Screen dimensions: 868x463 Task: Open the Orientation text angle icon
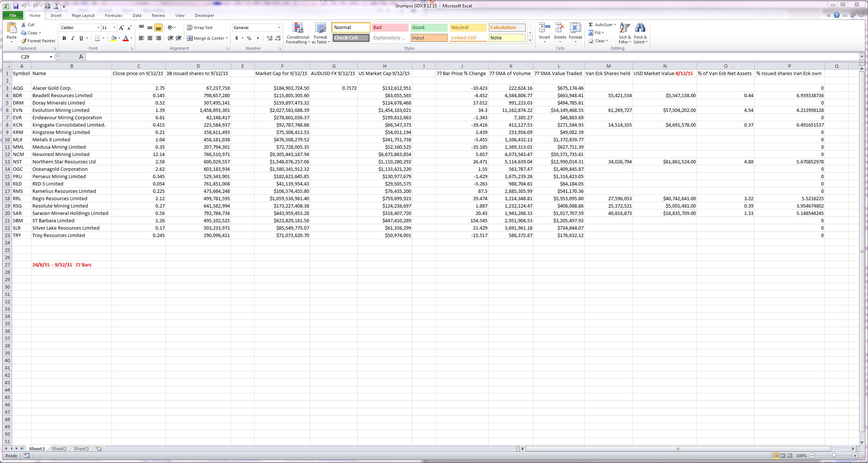[171, 28]
